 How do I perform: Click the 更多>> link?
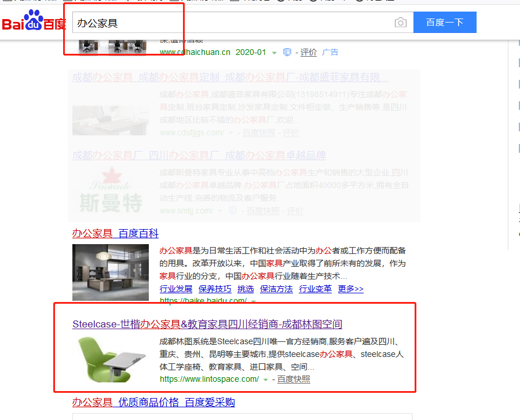pos(350,289)
